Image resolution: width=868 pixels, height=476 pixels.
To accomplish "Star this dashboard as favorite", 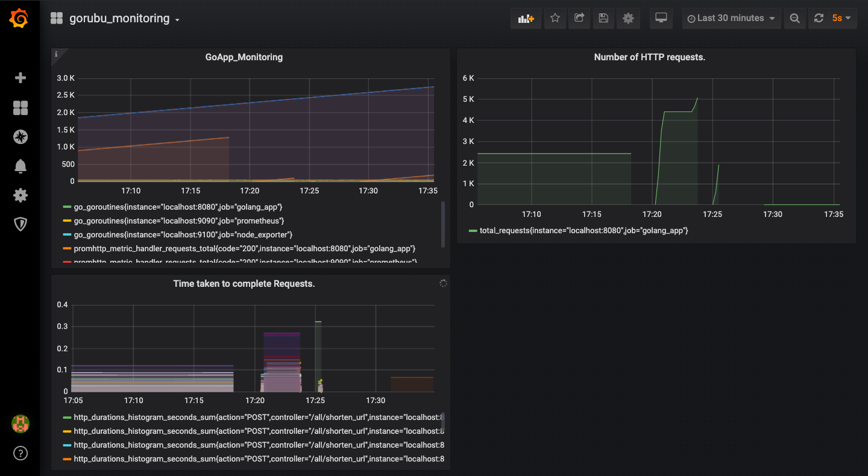I will click(555, 18).
